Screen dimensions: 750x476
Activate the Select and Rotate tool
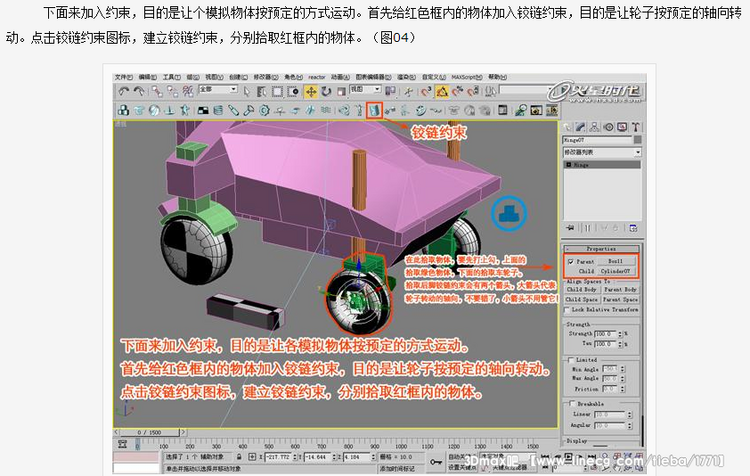(x=327, y=91)
